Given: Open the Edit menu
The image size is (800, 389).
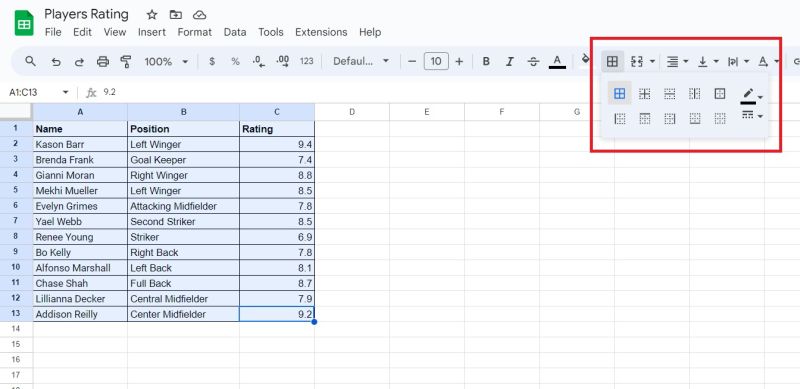Looking at the screenshot, I should (82, 32).
